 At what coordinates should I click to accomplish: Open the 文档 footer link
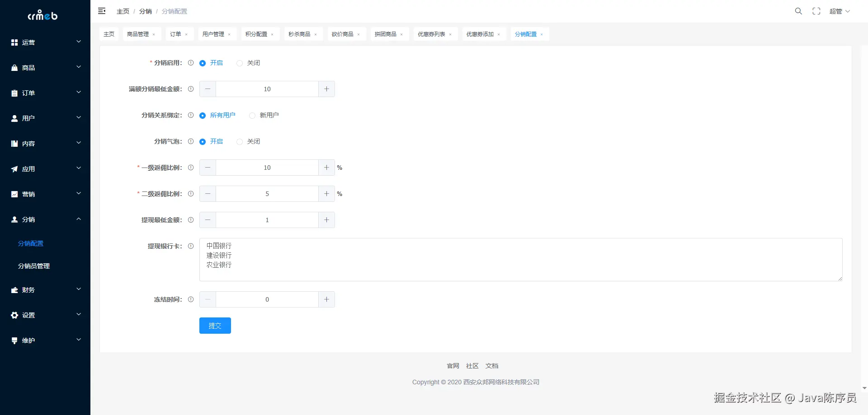pyautogui.click(x=492, y=366)
